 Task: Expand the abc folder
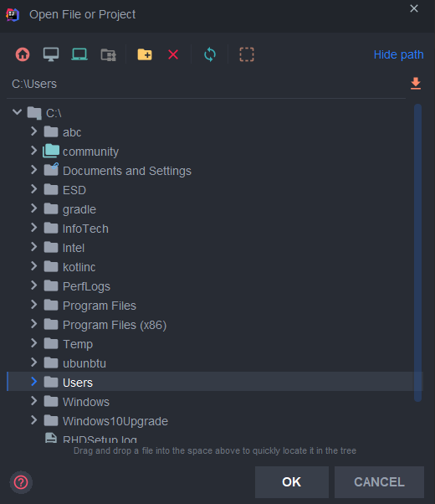pos(33,131)
